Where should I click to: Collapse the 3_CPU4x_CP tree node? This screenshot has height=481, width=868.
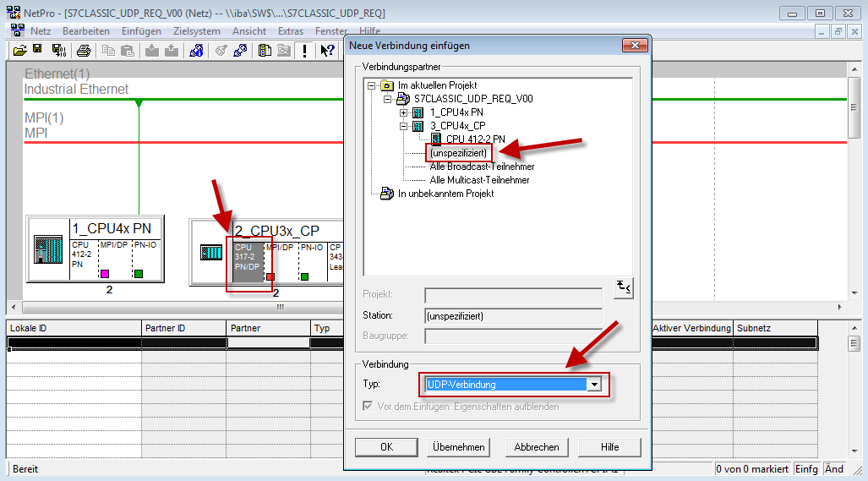pyautogui.click(x=403, y=126)
